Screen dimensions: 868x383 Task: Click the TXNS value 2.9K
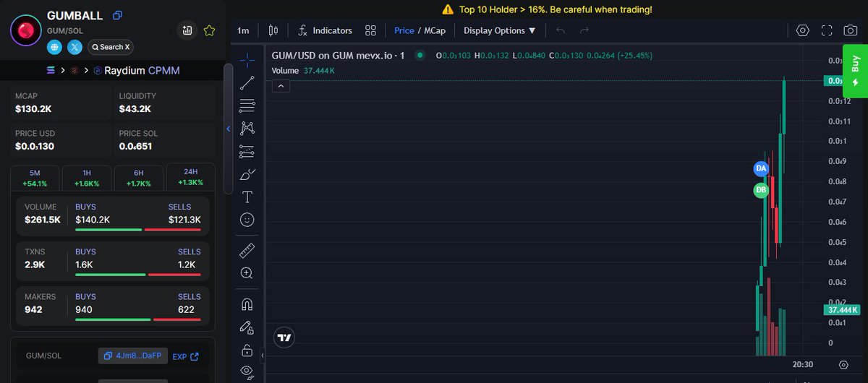[35, 264]
